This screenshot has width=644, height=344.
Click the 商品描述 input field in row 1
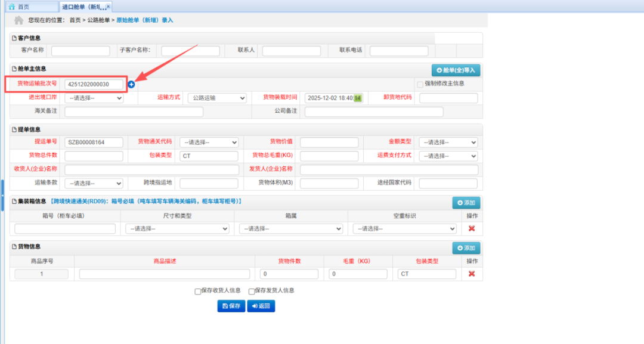pyautogui.click(x=165, y=274)
